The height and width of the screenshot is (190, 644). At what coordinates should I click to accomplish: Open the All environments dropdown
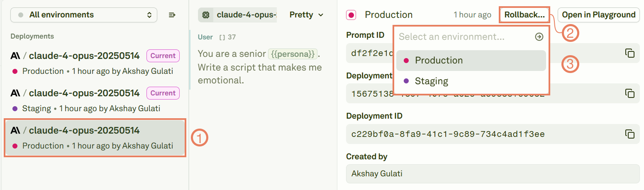(84, 15)
